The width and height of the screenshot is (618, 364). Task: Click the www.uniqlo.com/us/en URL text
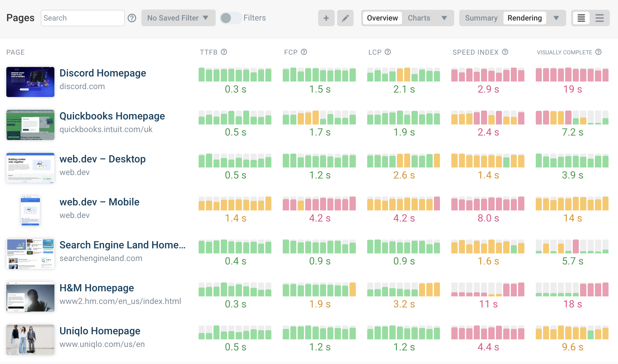pos(102,344)
